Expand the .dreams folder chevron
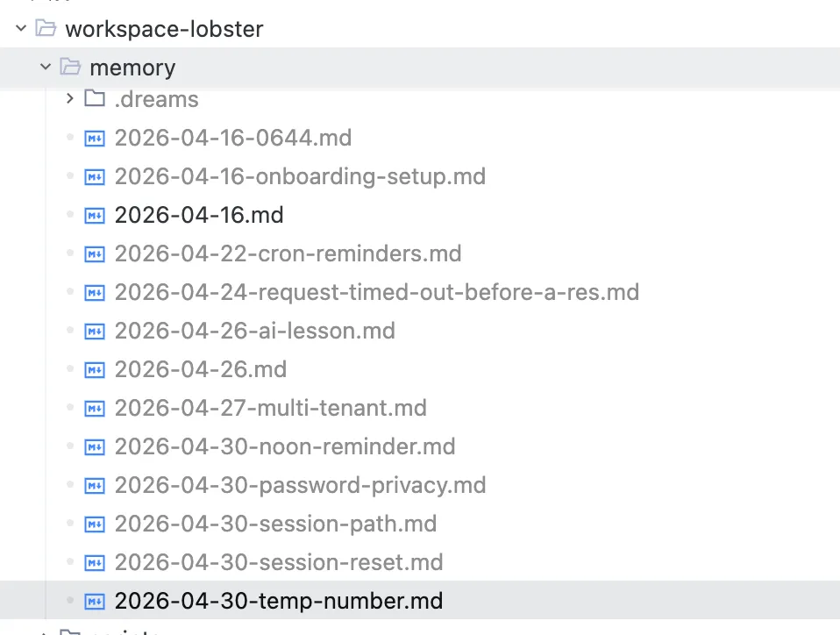The height and width of the screenshot is (635, 840). pos(69,98)
